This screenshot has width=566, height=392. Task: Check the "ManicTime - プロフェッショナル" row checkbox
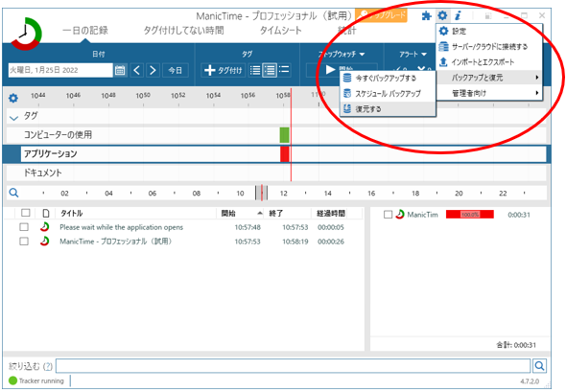tap(24, 241)
